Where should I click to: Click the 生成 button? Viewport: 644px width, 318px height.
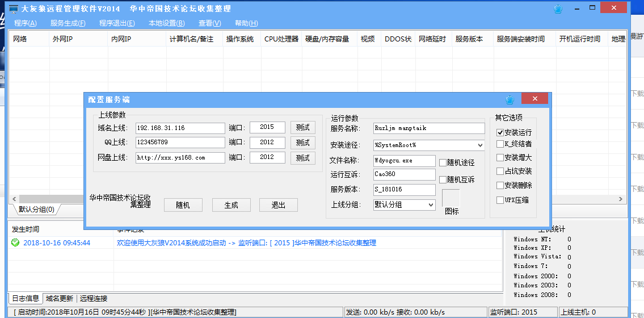[x=231, y=205]
